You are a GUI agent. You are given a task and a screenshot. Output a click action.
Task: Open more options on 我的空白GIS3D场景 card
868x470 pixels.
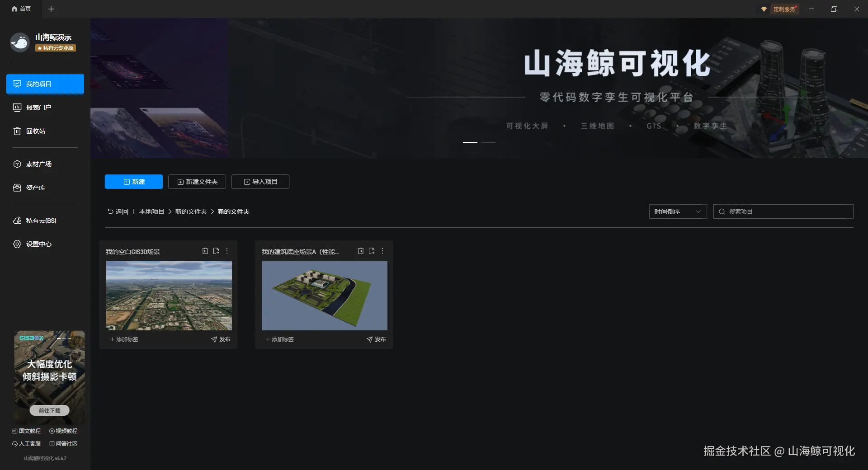[x=227, y=251]
